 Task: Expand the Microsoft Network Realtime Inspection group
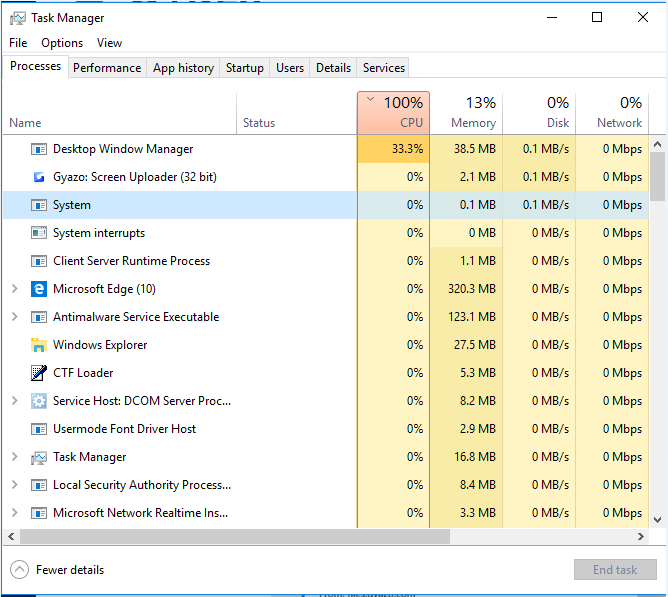coord(14,513)
